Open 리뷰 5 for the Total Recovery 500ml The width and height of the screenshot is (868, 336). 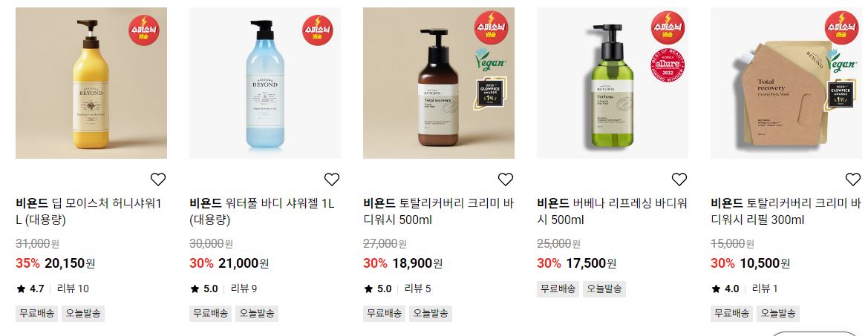coord(417,289)
